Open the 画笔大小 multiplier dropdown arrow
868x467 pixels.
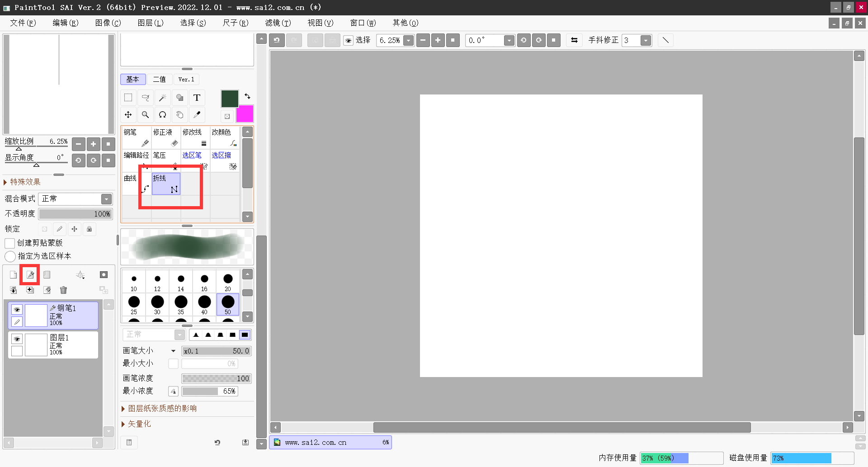(173, 351)
